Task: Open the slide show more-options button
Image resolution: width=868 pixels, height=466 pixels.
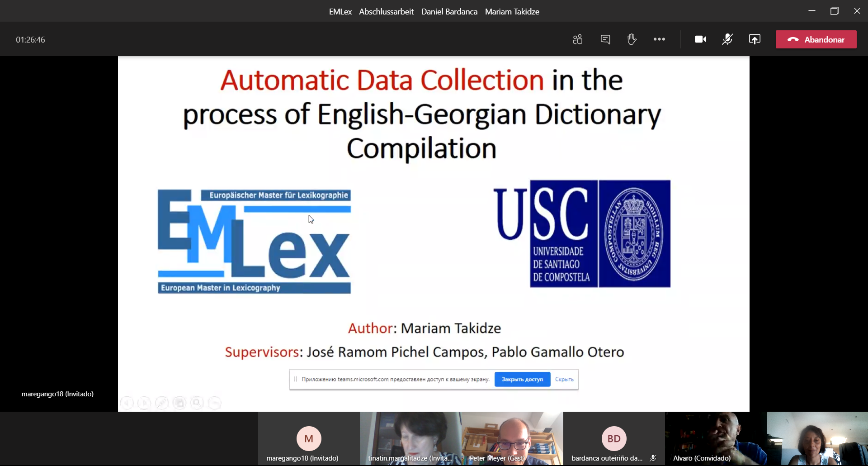Action: click(x=215, y=403)
